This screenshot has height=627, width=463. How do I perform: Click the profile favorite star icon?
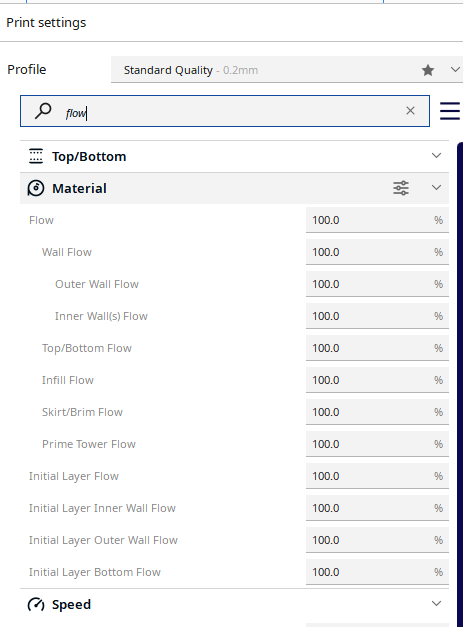[428, 70]
